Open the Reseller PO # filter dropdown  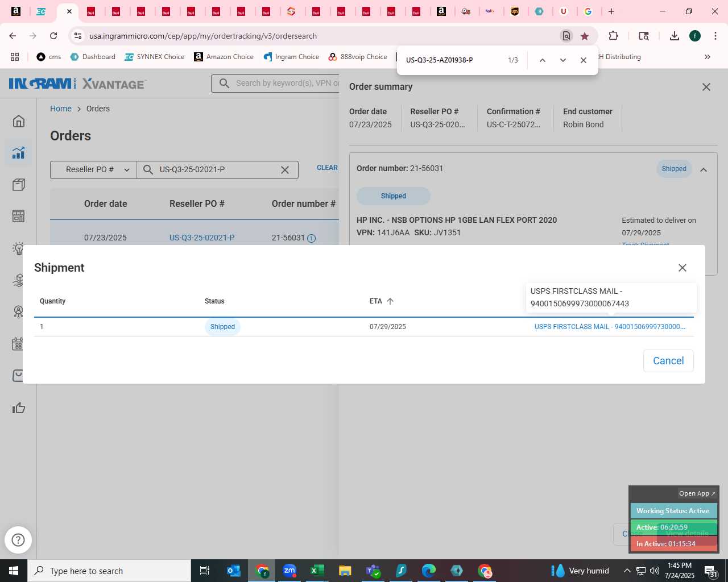(93, 169)
